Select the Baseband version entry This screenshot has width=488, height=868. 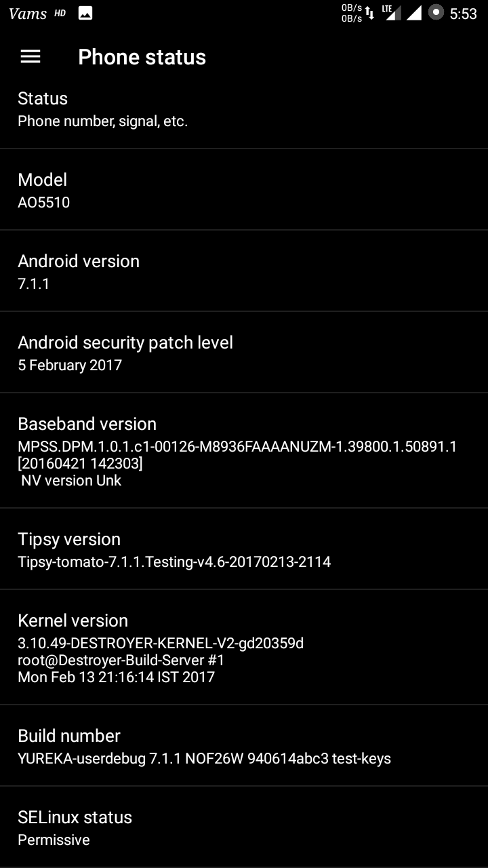click(244, 451)
